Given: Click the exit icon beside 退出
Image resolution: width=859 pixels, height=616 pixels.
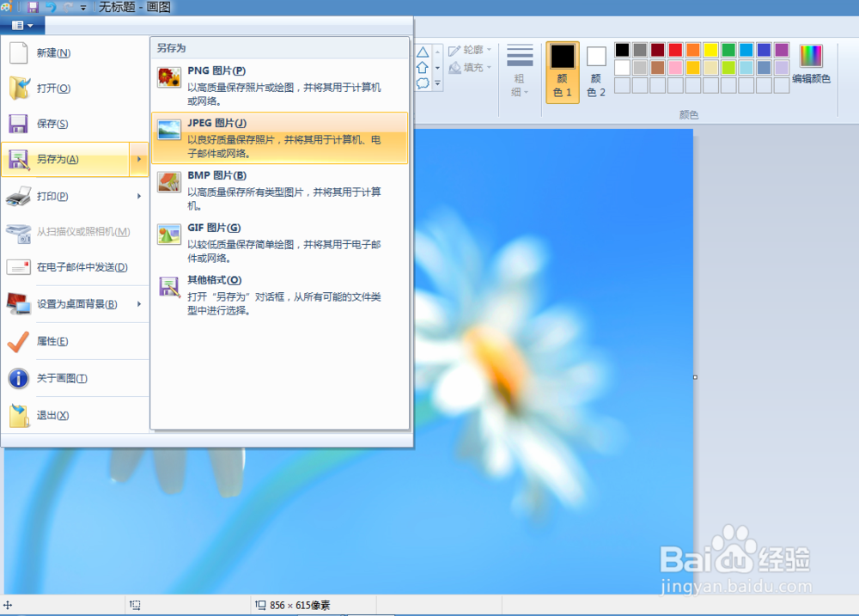Looking at the screenshot, I should tap(19, 415).
